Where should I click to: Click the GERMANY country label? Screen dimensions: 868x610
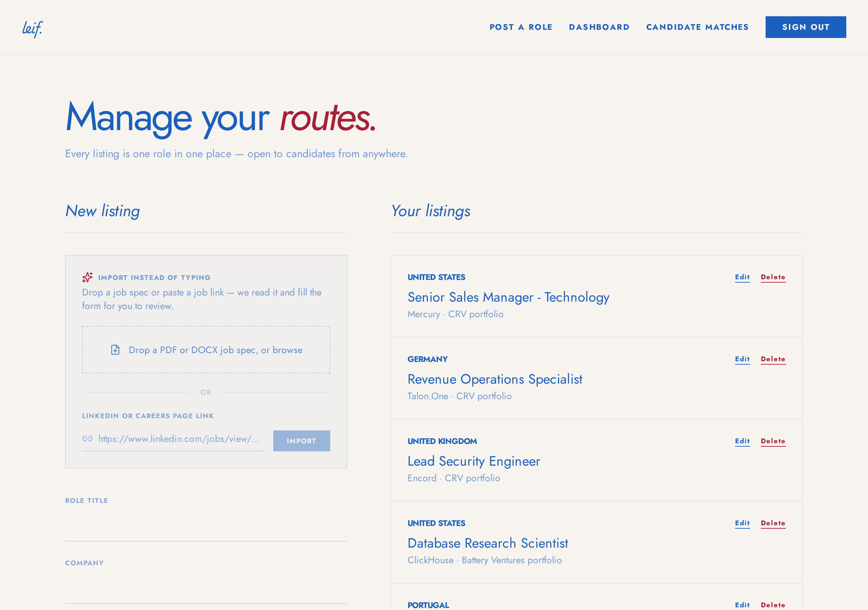click(427, 359)
